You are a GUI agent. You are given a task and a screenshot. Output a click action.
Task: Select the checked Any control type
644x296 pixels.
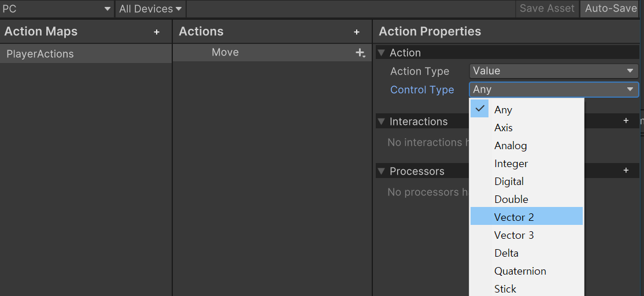point(503,110)
